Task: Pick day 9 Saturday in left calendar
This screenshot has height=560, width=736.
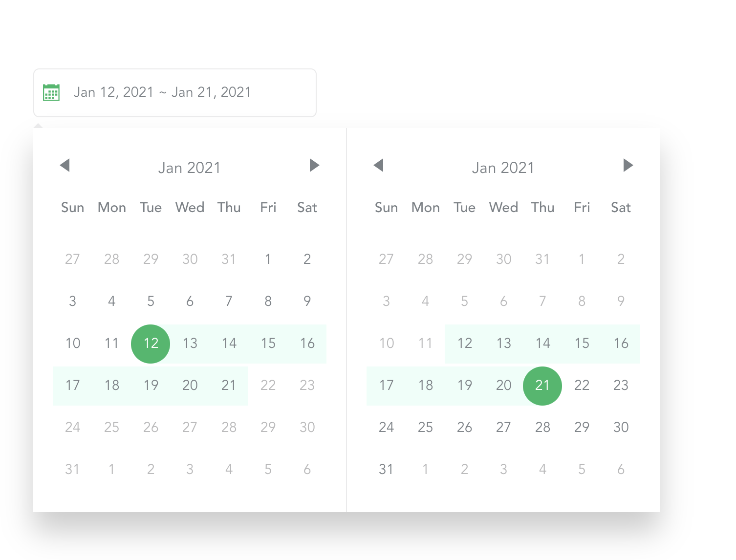Action: point(307,301)
